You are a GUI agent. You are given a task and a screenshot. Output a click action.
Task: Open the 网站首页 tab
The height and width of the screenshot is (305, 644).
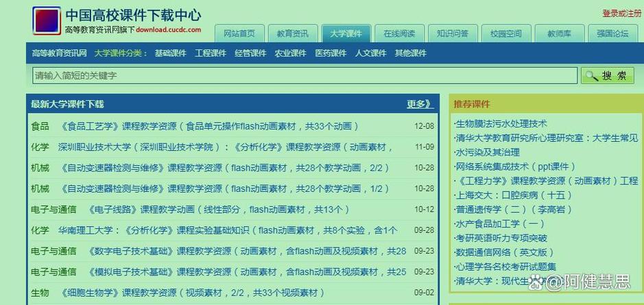point(239,34)
